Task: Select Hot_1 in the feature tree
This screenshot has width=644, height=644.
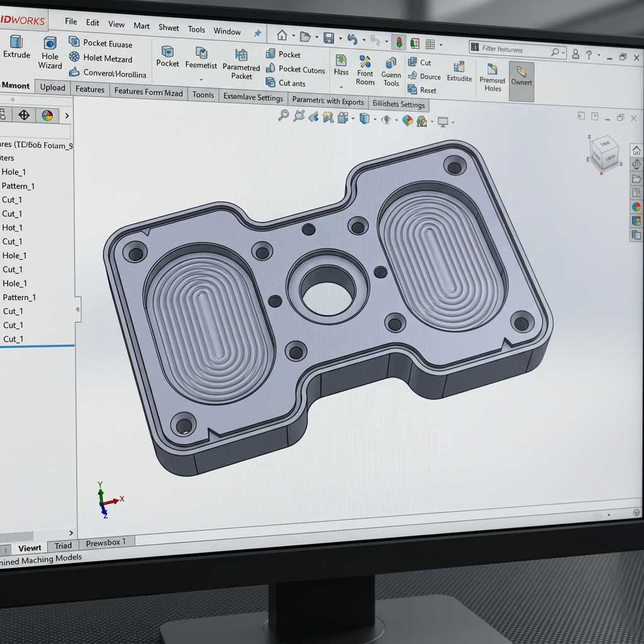Action: tap(13, 227)
